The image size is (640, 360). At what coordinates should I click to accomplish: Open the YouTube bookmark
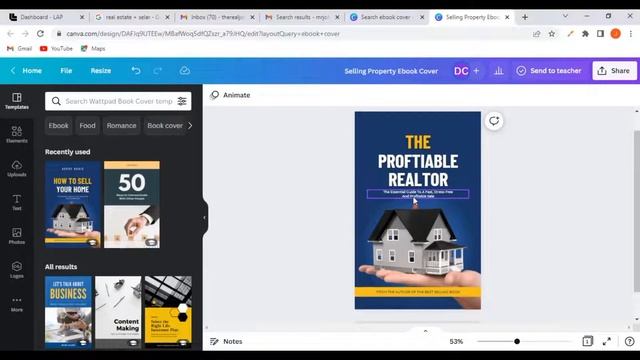(56, 49)
